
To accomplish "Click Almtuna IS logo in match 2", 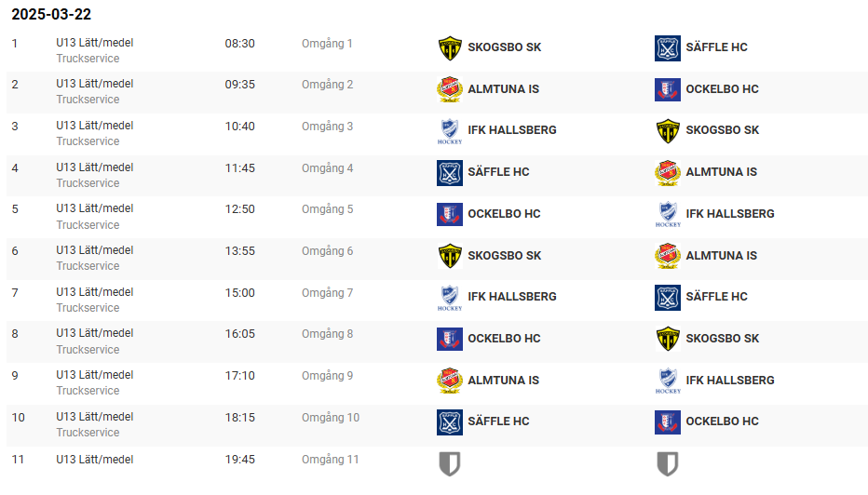I will point(450,89).
